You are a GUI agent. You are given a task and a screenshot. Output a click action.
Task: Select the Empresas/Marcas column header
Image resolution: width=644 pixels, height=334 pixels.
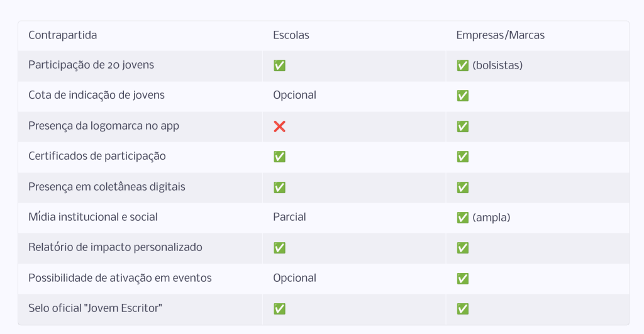(x=500, y=35)
